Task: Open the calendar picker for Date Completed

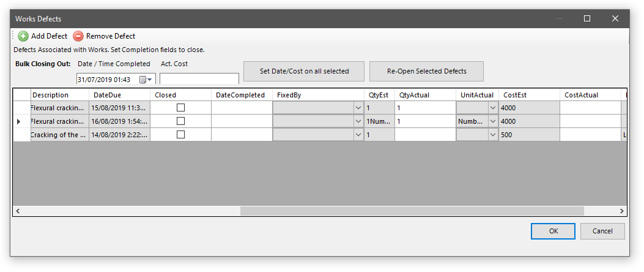Action: point(146,80)
